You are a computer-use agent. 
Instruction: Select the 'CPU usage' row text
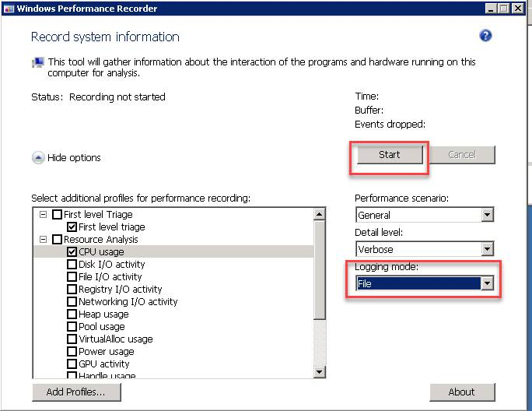click(x=101, y=252)
